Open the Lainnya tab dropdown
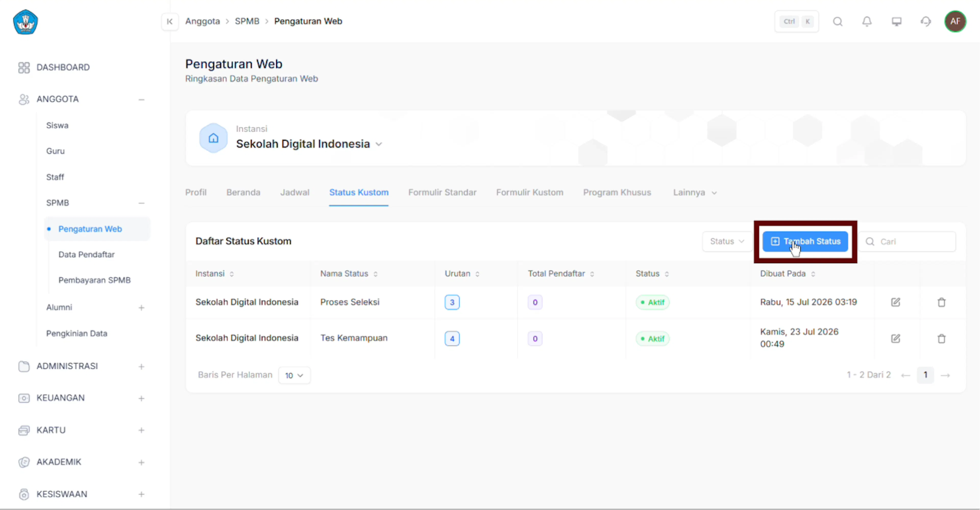This screenshot has width=980, height=510. click(695, 192)
